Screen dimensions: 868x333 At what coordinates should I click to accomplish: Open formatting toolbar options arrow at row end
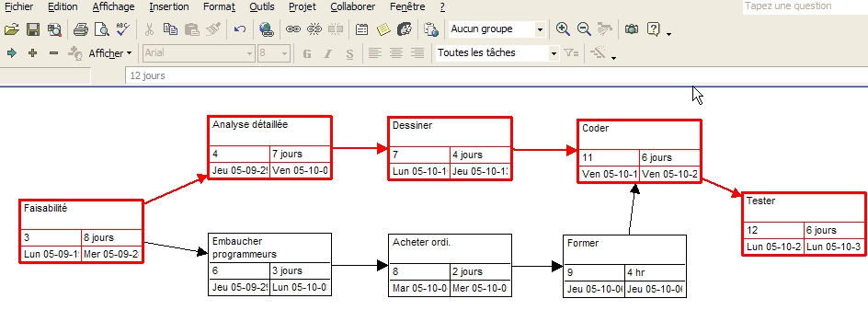click(613, 57)
